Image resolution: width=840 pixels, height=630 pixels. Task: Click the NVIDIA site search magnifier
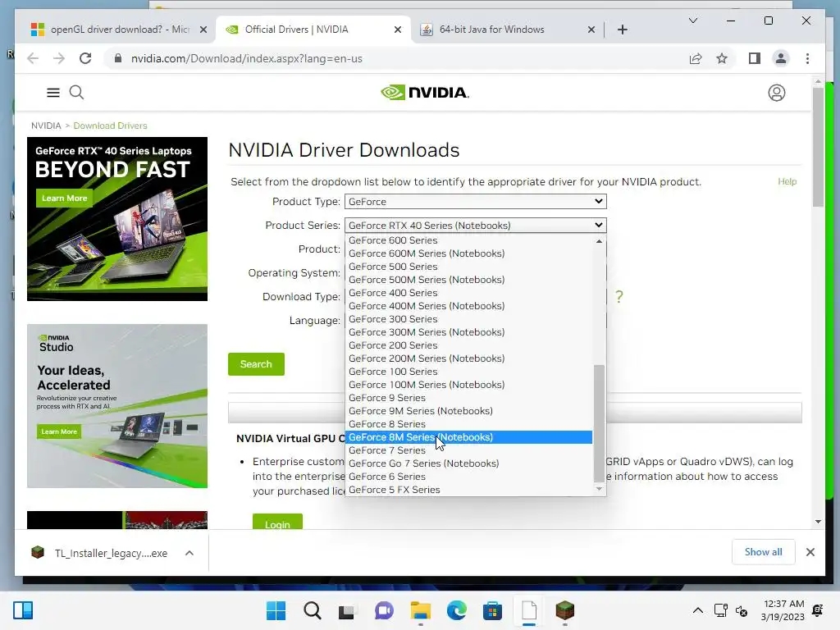click(76, 93)
